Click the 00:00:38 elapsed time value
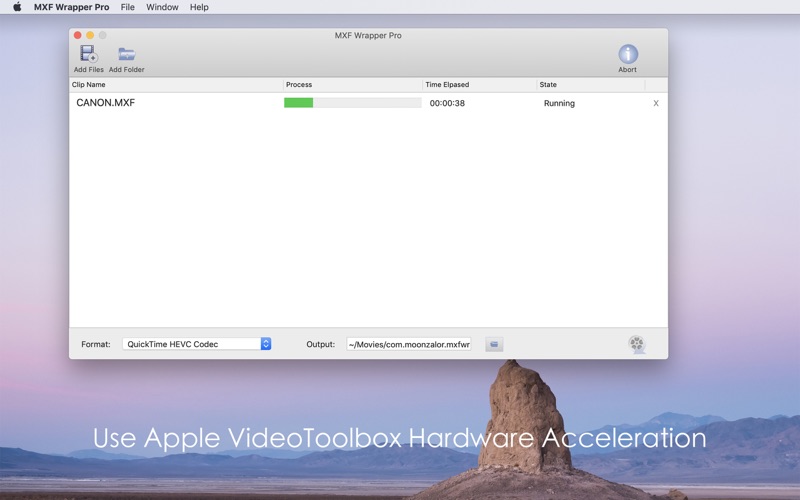 coord(447,103)
